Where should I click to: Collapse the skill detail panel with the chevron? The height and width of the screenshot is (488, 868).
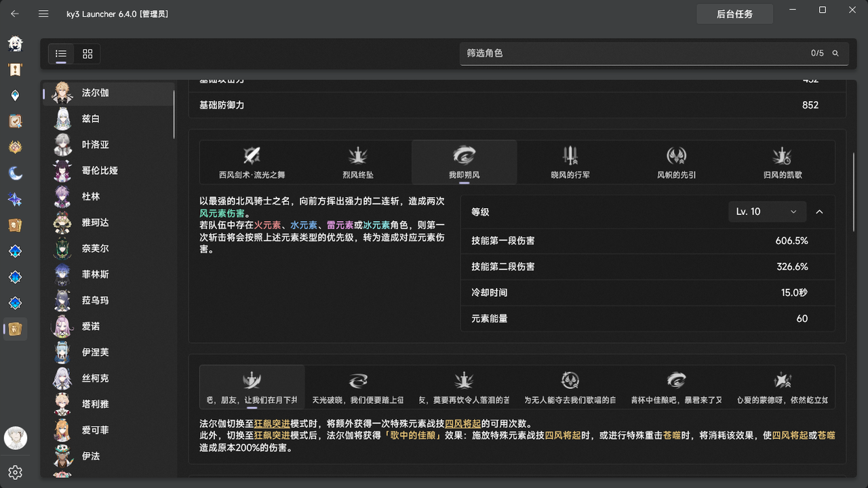tap(819, 211)
